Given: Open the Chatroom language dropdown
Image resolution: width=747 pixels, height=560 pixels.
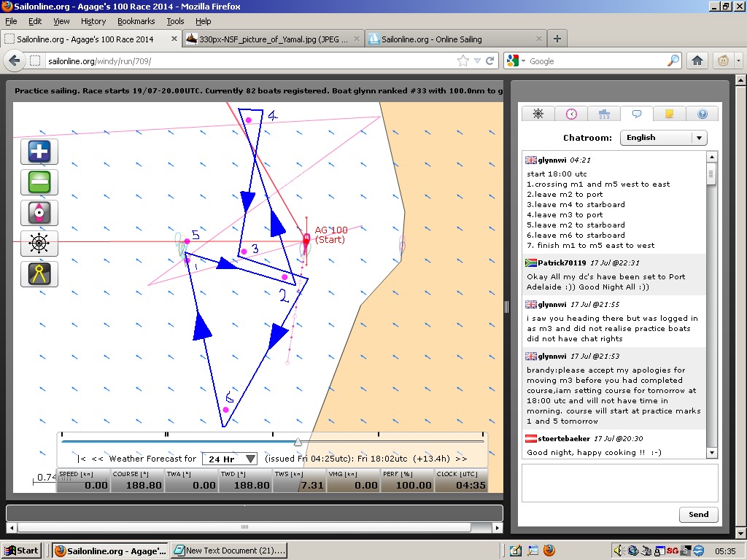Looking at the screenshot, I should (663, 138).
